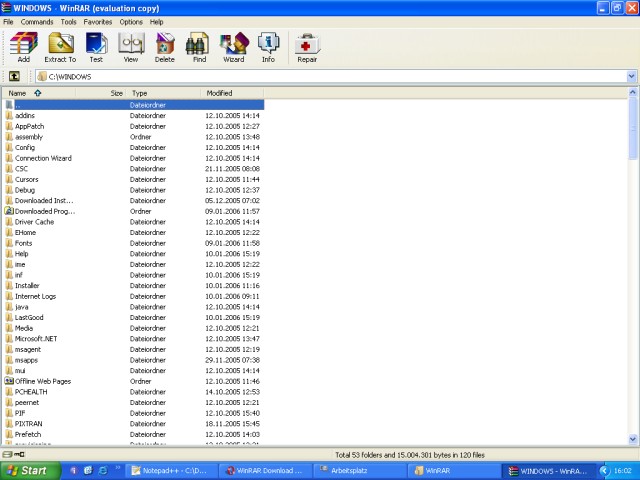Select the Cursors folder
The image size is (640, 480).
pyautogui.click(x=27, y=179)
